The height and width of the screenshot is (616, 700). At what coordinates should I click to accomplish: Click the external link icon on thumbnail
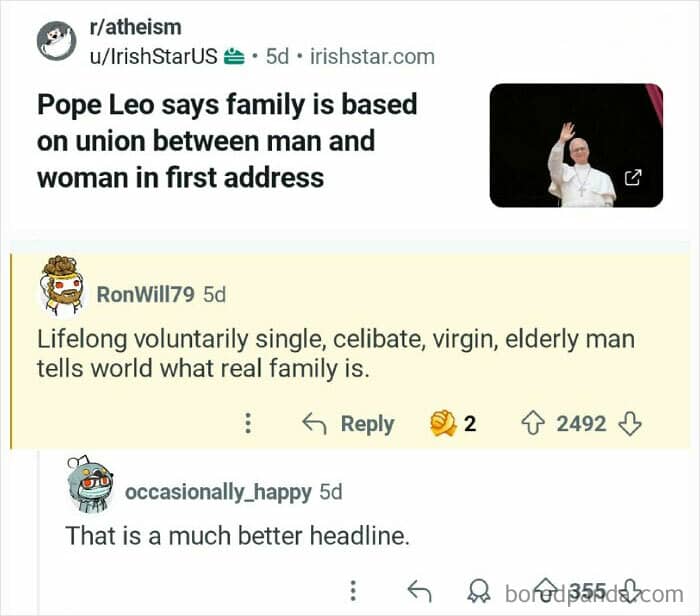coord(633,178)
